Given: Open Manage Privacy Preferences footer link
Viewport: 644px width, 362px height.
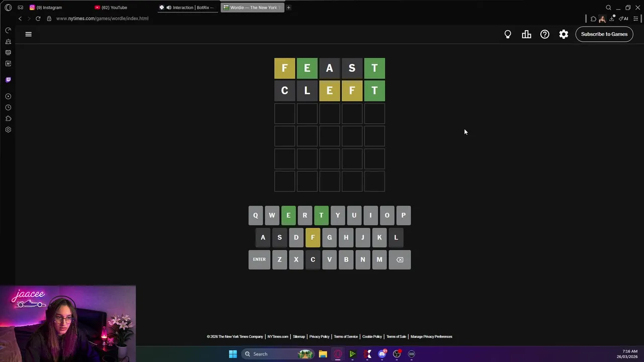Looking at the screenshot, I should (431, 337).
